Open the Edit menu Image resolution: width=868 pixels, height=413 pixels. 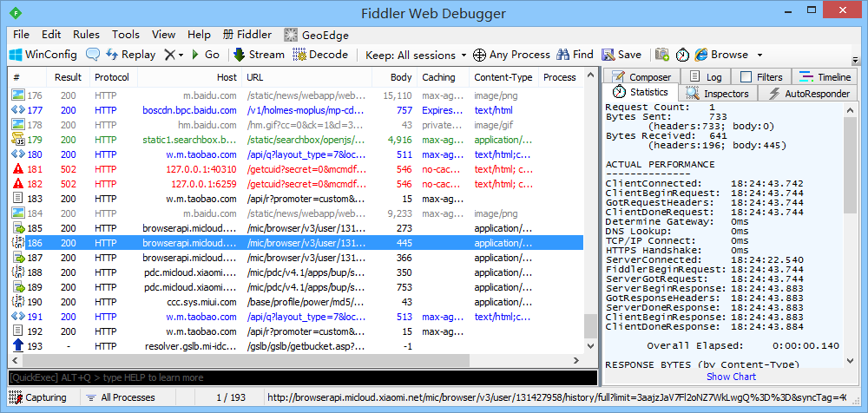point(51,35)
